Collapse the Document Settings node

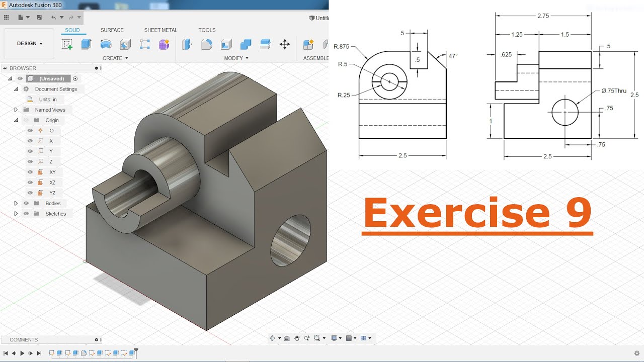tap(16, 89)
